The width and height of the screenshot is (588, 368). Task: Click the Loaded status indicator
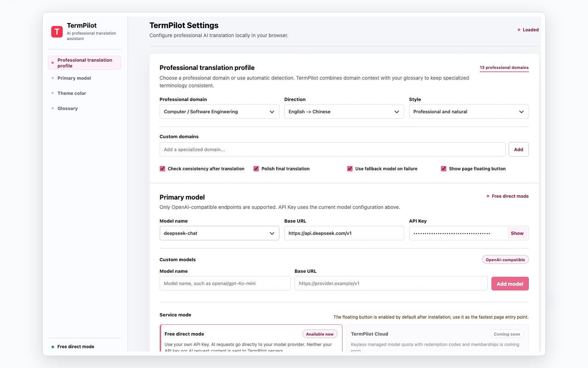click(x=528, y=30)
